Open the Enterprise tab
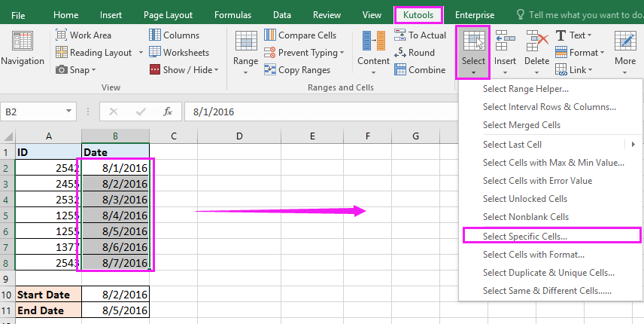This screenshot has width=644, height=324. (475, 15)
